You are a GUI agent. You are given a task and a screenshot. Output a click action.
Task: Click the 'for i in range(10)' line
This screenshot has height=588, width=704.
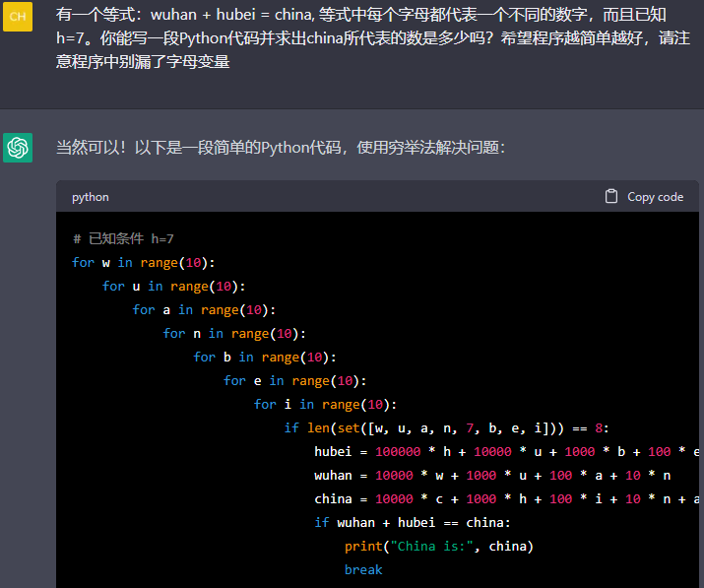325,404
